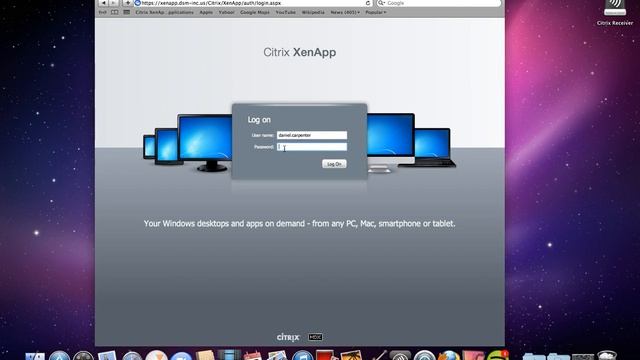Open the YouTube bookmark
This screenshot has width=640, height=360.
[x=286, y=12]
